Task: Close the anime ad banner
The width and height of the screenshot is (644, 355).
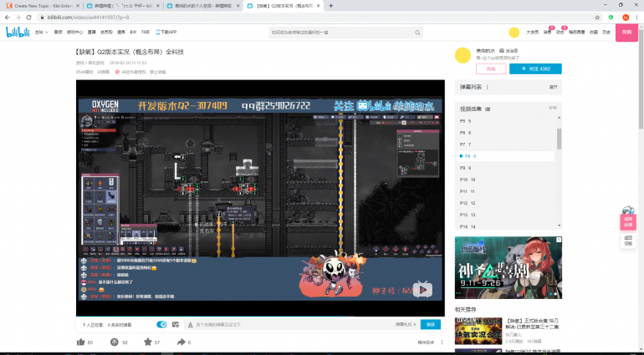Action: click(559, 240)
